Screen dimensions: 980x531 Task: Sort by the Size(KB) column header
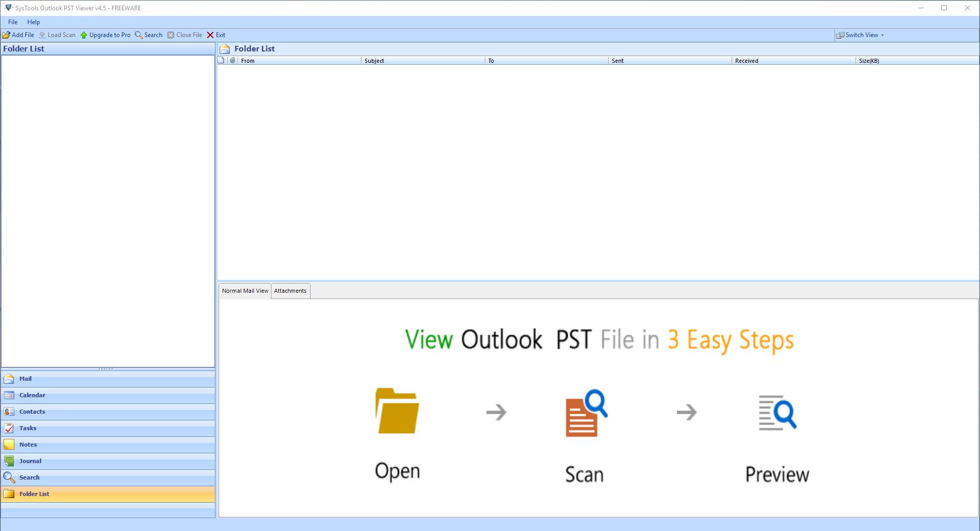(917, 60)
